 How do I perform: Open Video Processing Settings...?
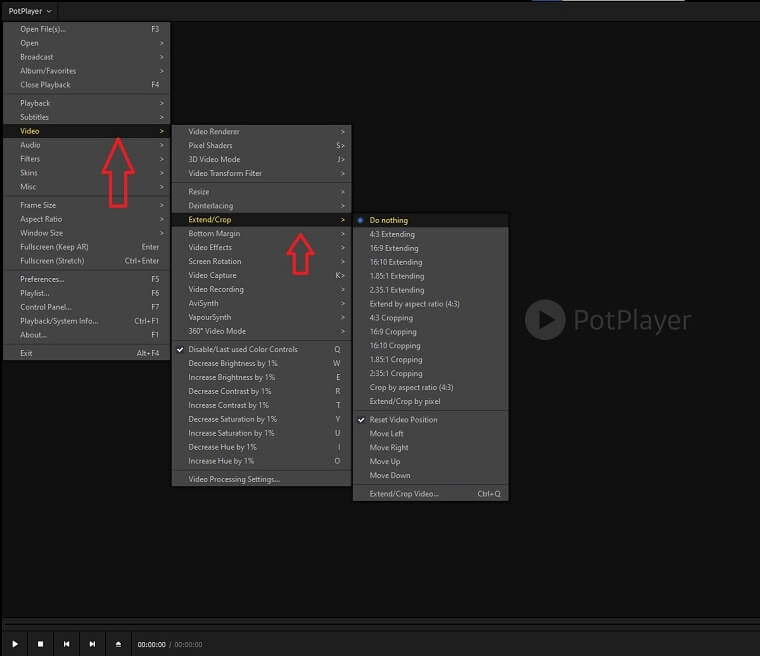click(x=261, y=479)
